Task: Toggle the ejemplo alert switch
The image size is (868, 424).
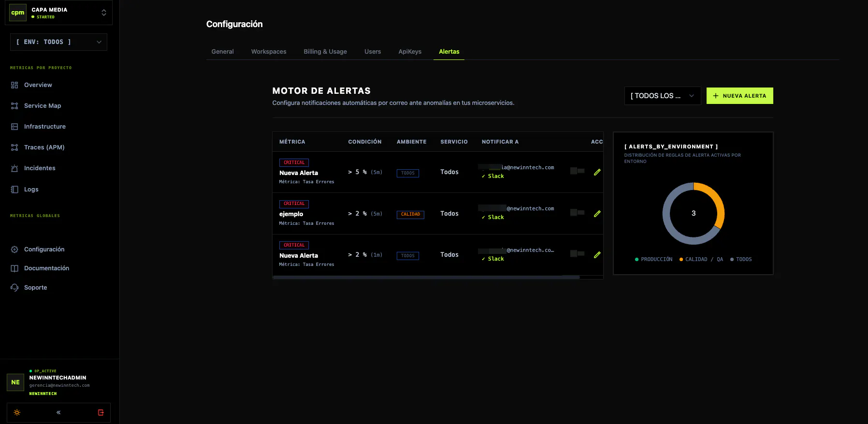Action: coord(578,213)
